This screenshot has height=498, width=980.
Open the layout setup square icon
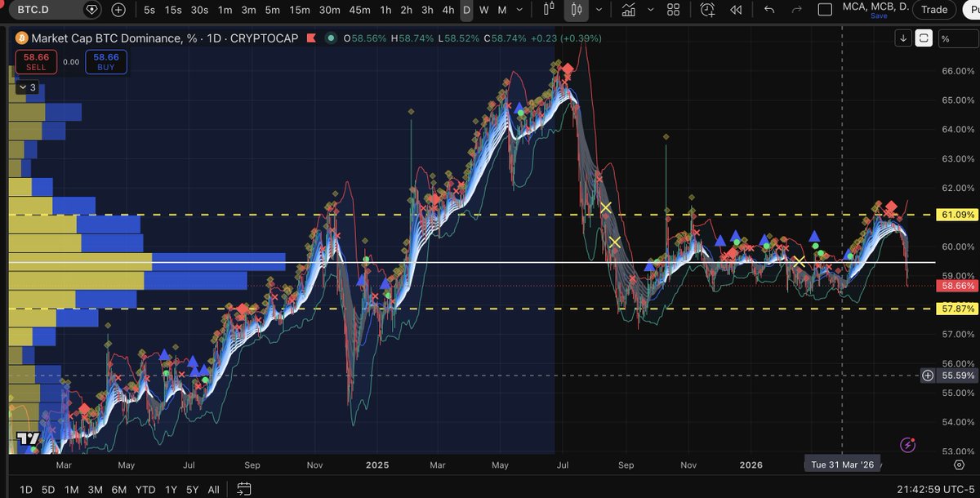825,10
